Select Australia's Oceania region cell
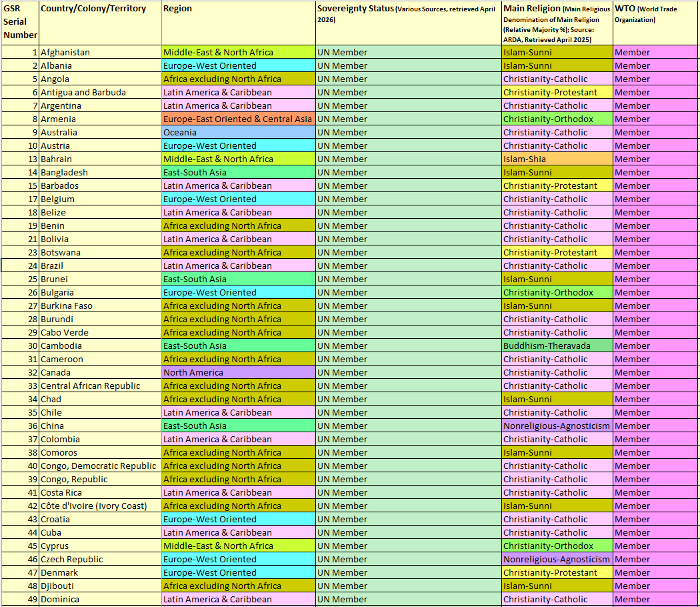Viewport: 700px width, 607px height. point(239,133)
